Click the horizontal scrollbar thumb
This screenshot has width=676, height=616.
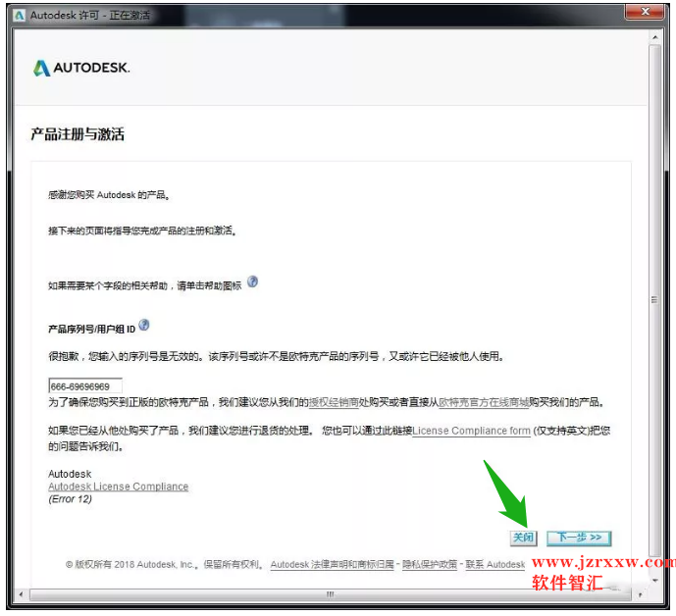point(331,594)
